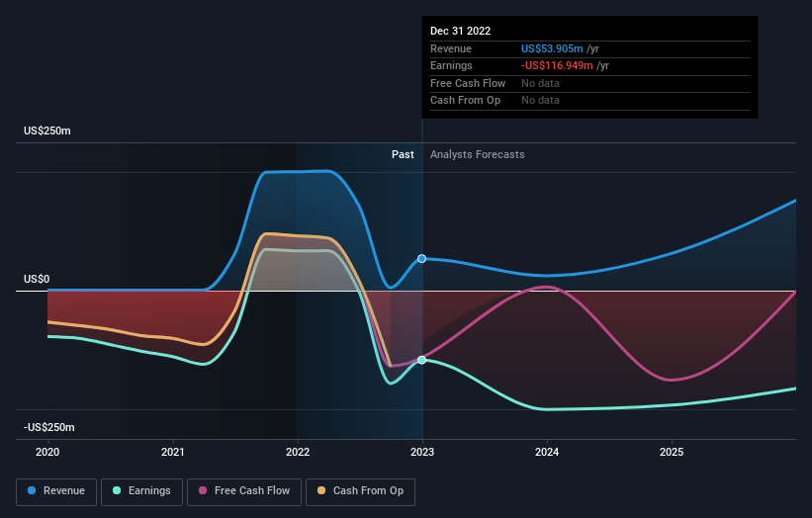Select the 2025 x-axis label

672,453
